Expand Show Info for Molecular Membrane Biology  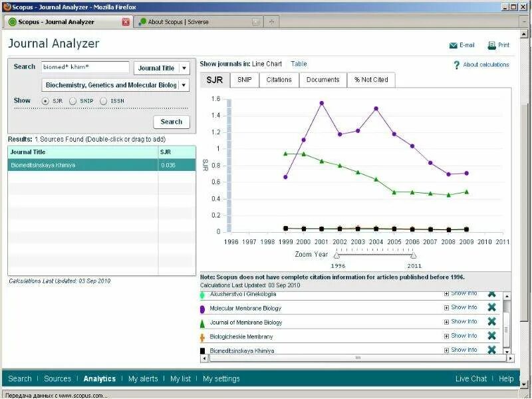point(461,307)
